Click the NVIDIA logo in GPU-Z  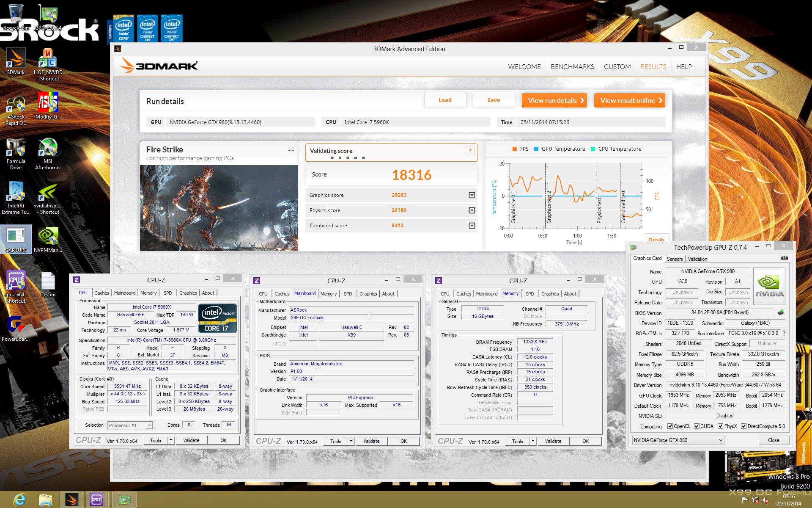769,286
